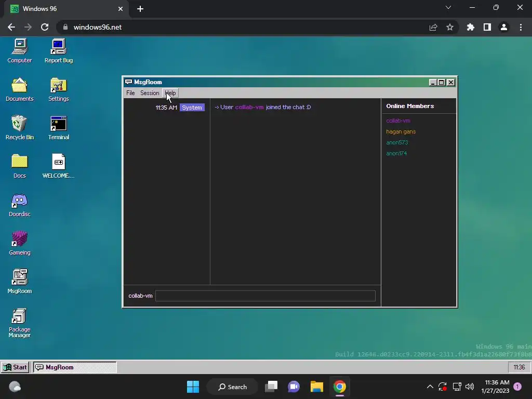Open the Windows 11 Start menu
Image resolution: width=532 pixels, height=399 pixels.
click(x=193, y=387)
